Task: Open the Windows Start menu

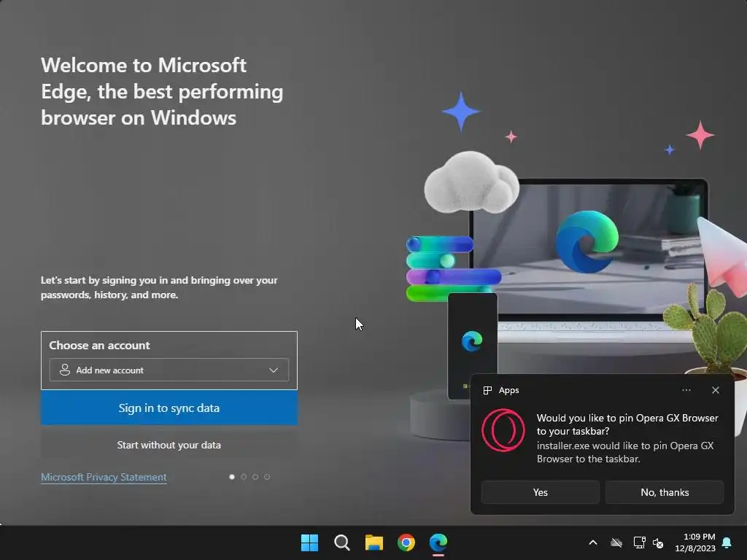Action: 309,542
